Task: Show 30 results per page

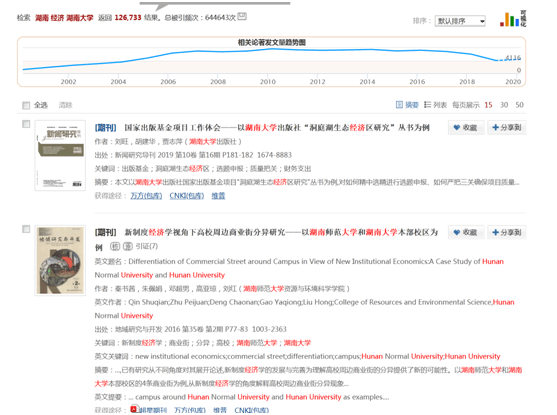Action: [x=504, y=105]
